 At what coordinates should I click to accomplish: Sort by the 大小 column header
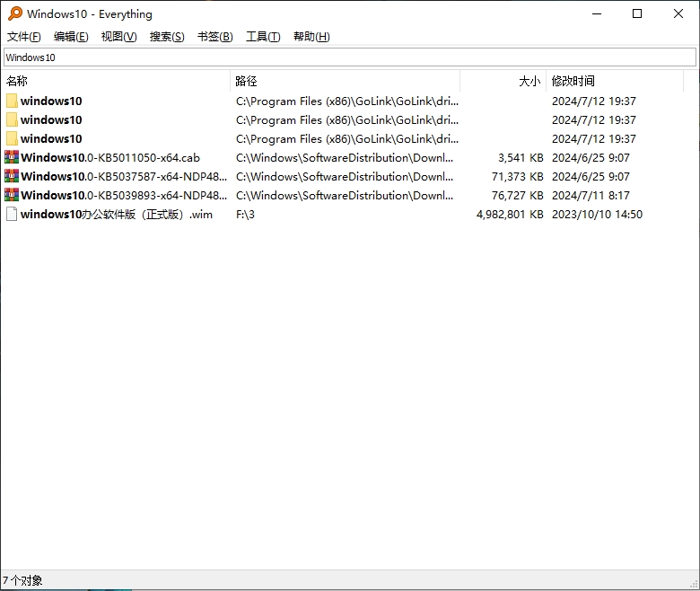coord(529,81)
